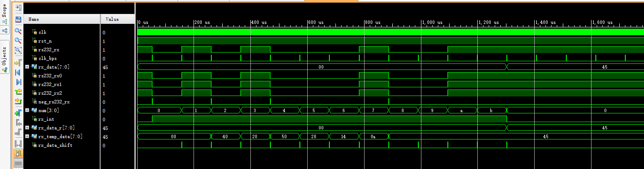Click the 1,000 us mark on time ruler

[x=432, y=22]
